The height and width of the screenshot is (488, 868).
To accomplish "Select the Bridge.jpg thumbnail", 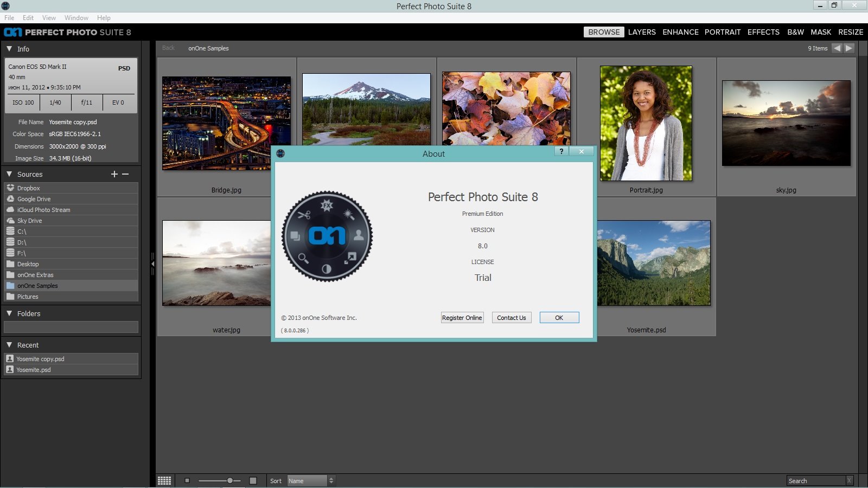I will click(226, 123).
